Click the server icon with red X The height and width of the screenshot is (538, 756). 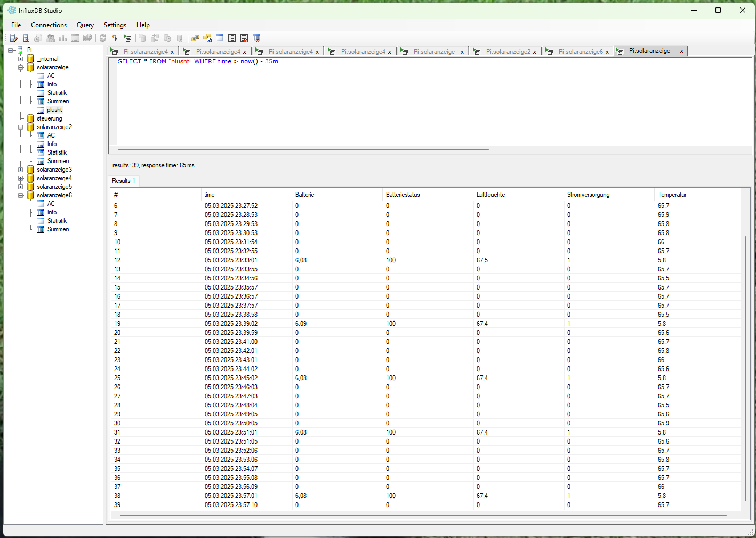(x=26, y=38)
